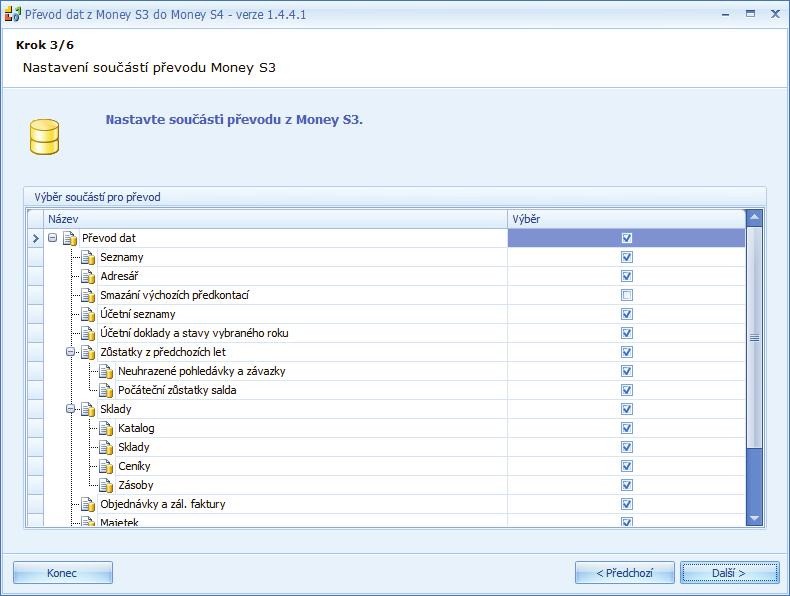Uncheck the Seznamy checkbox
Viewport: 790px width, 596px height.
pos(627,257)
